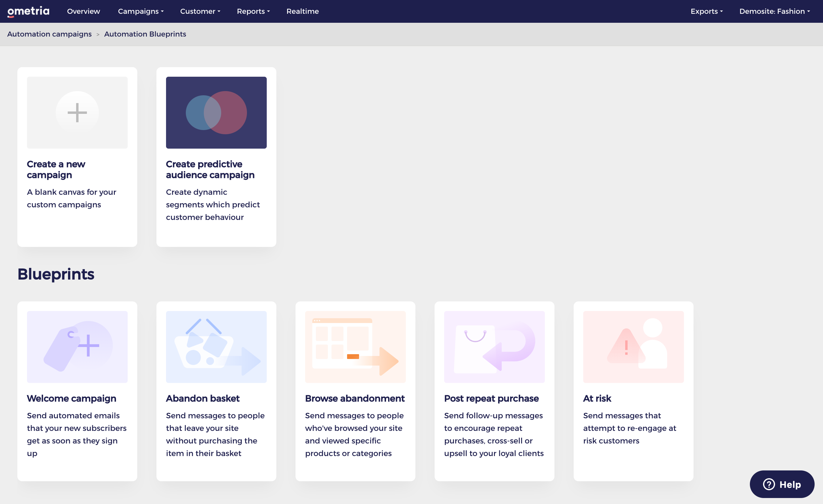
Task: Click the Help button
Action: [782, 484]
